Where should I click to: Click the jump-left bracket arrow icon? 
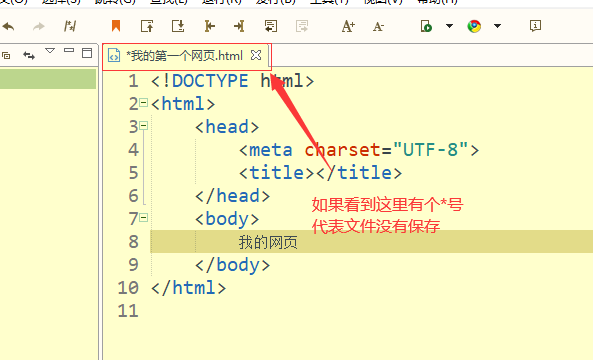209,26
